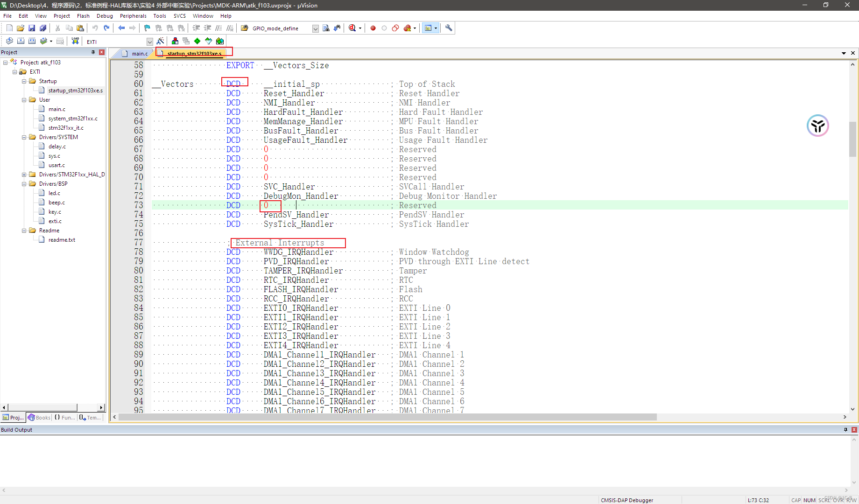Create a new file via toolbar icon
Viewport: 859px width, 504px height.
click(9, 28)
